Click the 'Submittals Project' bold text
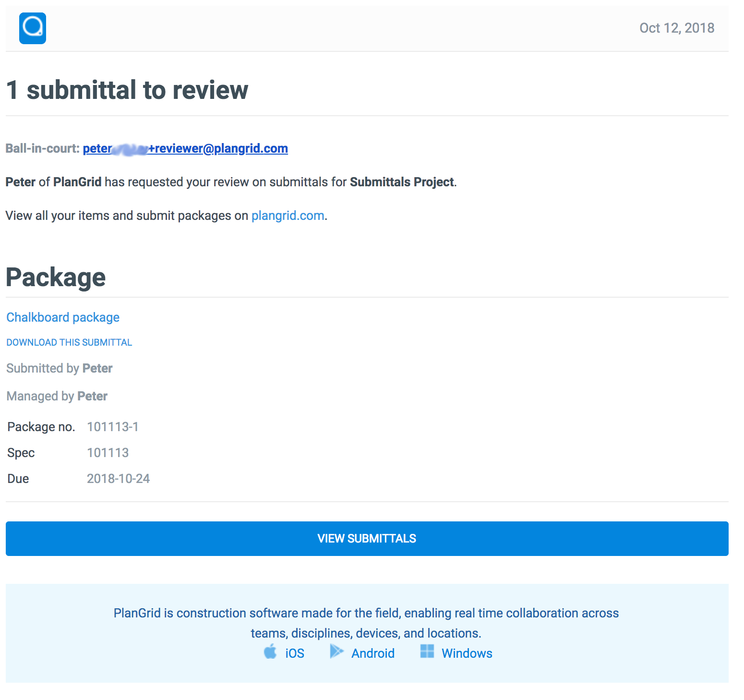Screen dimensions: 744x700 [x=402, y=182]
